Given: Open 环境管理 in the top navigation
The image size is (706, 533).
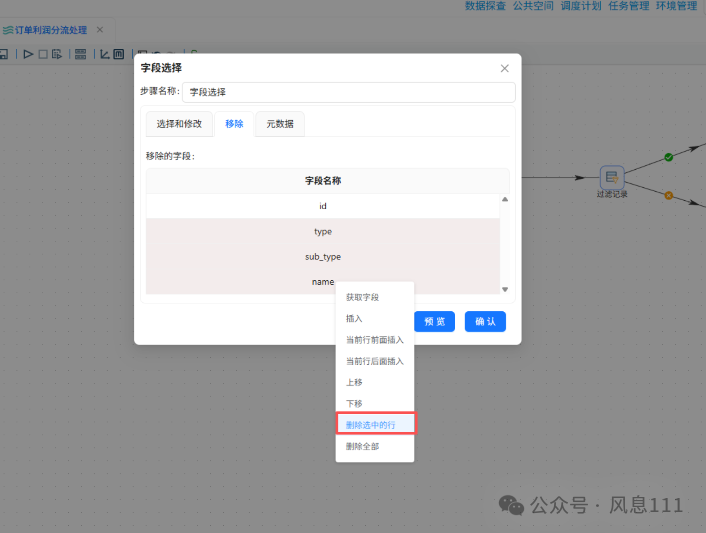Looking at the screenshot, I should [676, 6].
